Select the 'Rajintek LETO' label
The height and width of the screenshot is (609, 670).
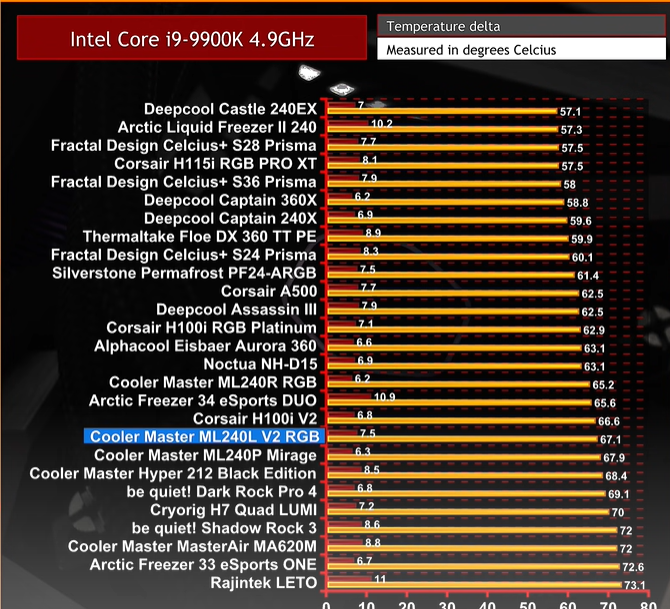[264, 583]
